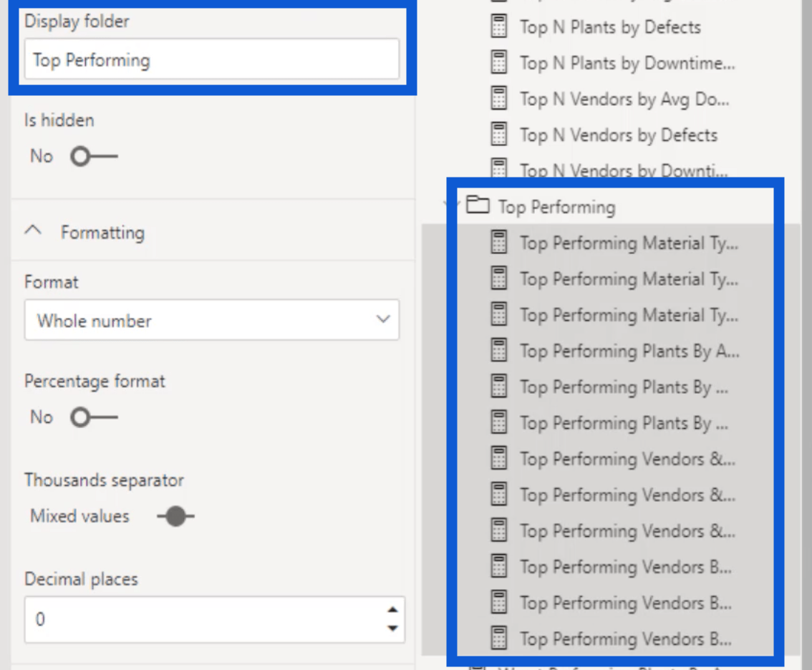Toggle the Is hidden switch
Screen dimensions: 812x670
pos(94,156)
